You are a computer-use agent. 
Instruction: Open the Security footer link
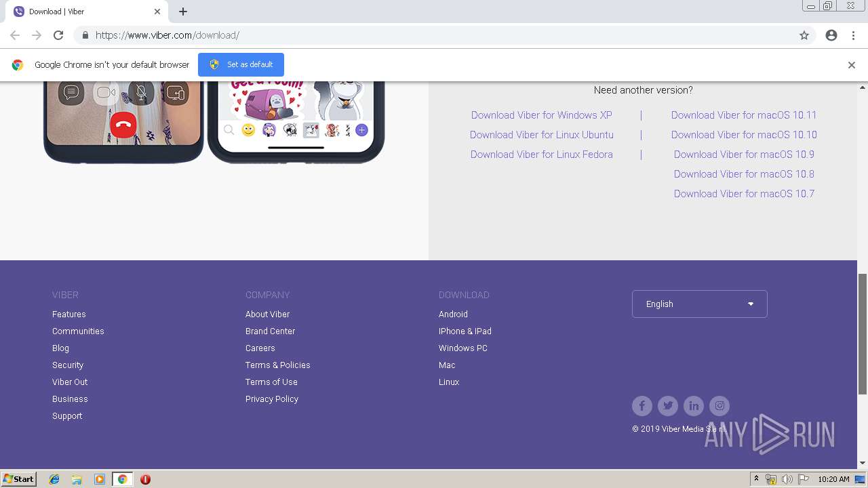(x=68, y=365)
